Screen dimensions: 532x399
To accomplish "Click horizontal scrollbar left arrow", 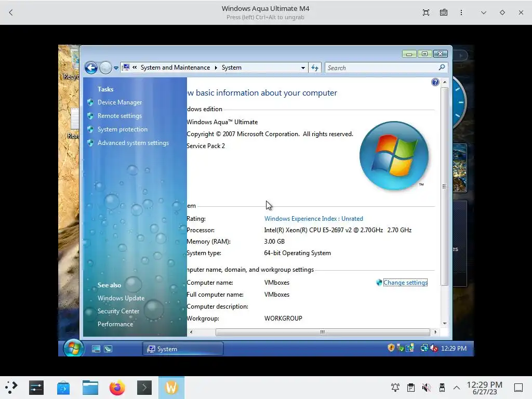I will 191,332.
